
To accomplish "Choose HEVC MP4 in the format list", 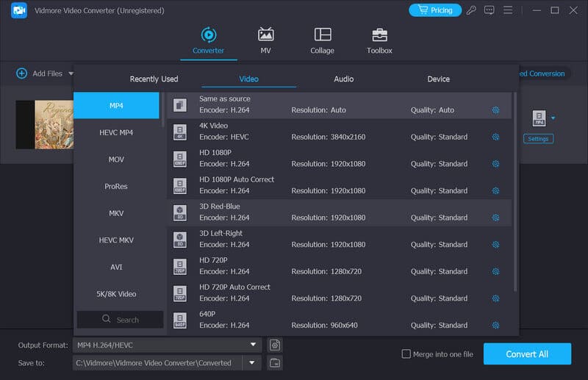I will [116, 132].
